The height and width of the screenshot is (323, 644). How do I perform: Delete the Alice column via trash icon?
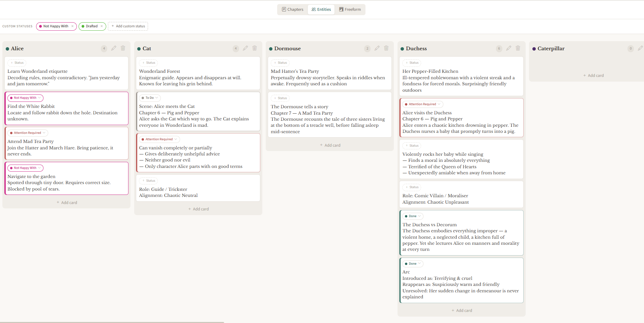pyautogui.click(x=123, y=48)
